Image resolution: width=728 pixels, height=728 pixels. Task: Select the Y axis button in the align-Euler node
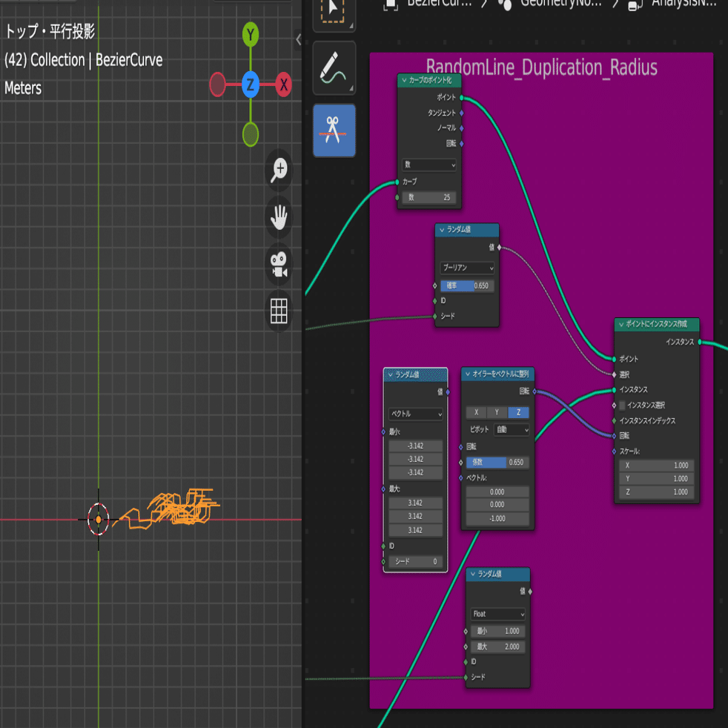click(x=497, y=412)
